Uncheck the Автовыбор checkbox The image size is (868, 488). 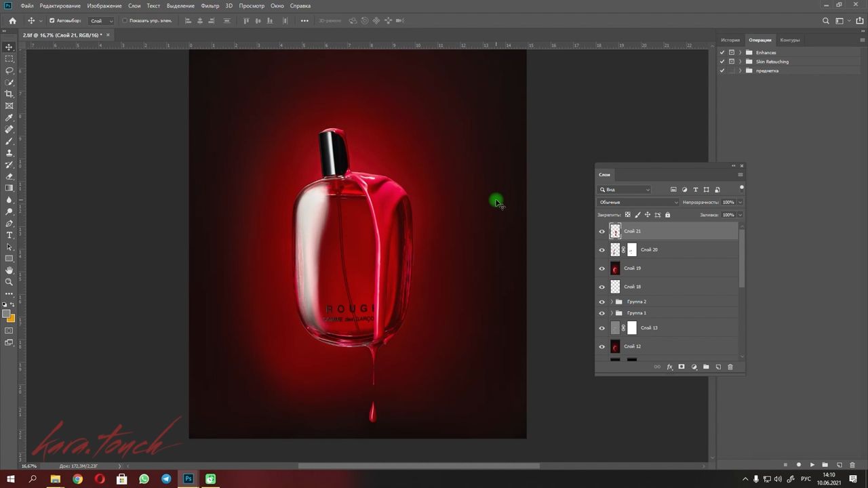click(x=52, y=20)
